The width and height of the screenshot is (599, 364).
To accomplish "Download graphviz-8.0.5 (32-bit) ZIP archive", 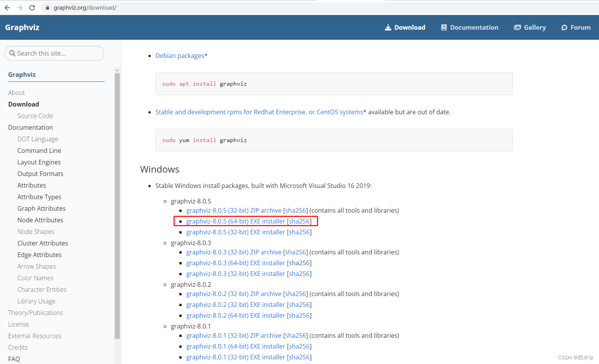I will pos(234,210).
